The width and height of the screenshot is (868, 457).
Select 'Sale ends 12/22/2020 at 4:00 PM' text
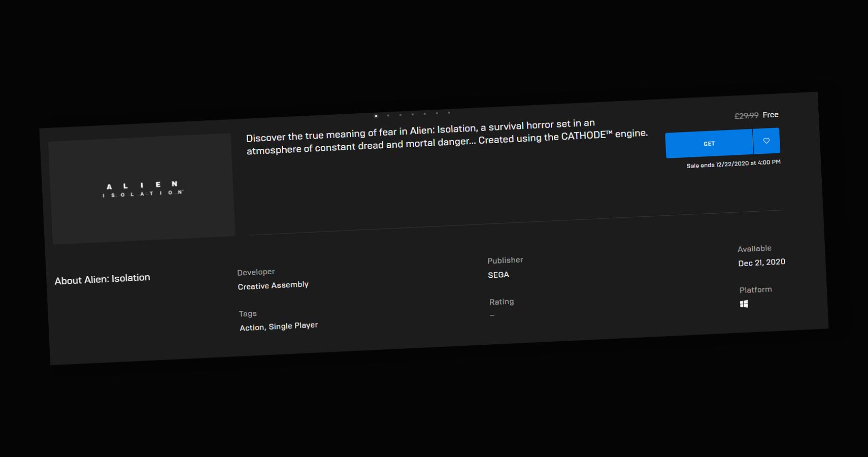(733, 164)
